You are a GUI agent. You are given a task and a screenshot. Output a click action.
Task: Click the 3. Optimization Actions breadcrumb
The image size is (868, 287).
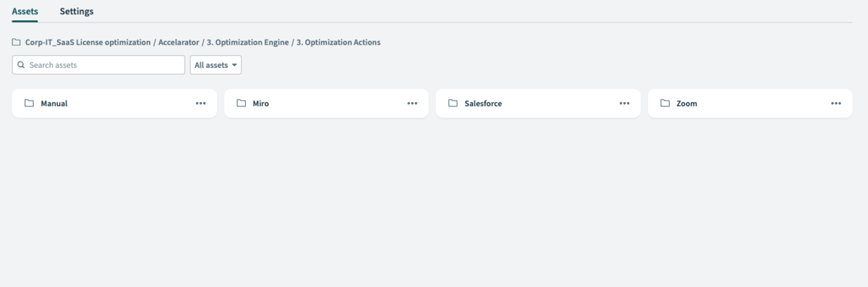click(x=338, y=43)
